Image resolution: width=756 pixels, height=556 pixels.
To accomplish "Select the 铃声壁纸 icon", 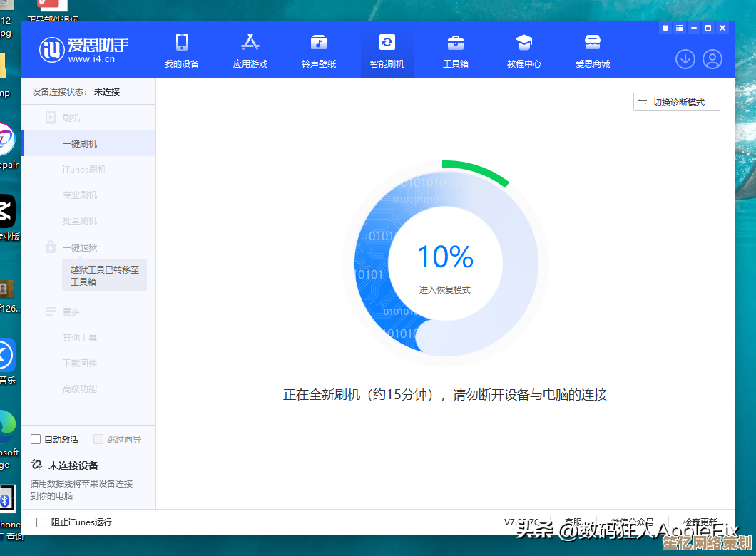I will click(x=319, y=42).
